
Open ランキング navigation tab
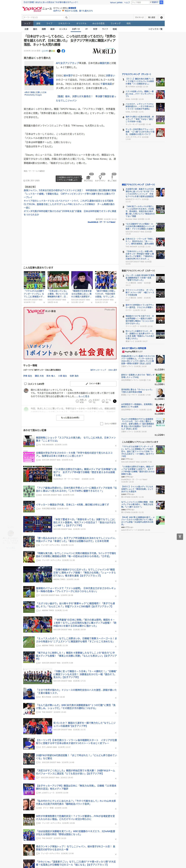(x=115, y=24)
